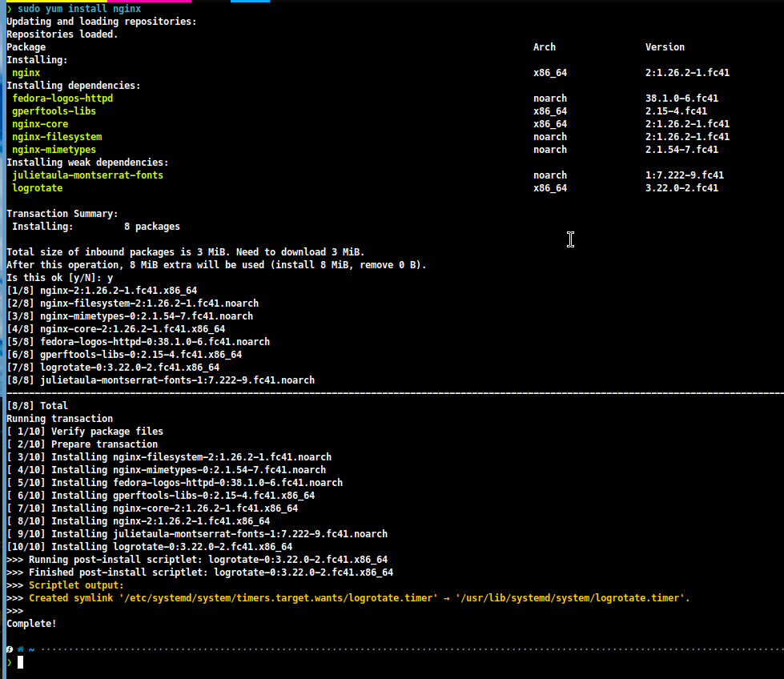This screenshot has height=679, width=784.
Task: Click the yellow 'Created symlink' logrotate.timer line
Action: pos(359,598)
